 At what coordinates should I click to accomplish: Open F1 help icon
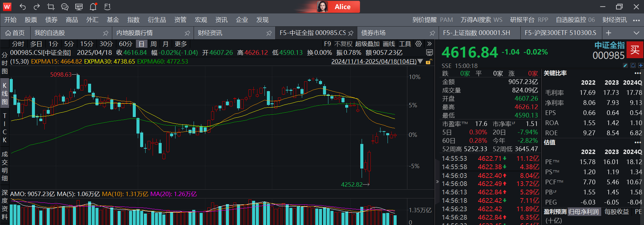[x=107, y=7]
